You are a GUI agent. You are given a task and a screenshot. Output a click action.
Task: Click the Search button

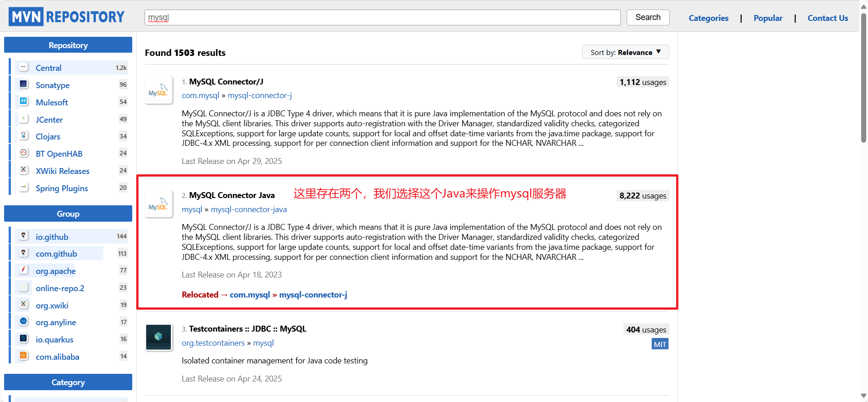[x=648, y=17]
